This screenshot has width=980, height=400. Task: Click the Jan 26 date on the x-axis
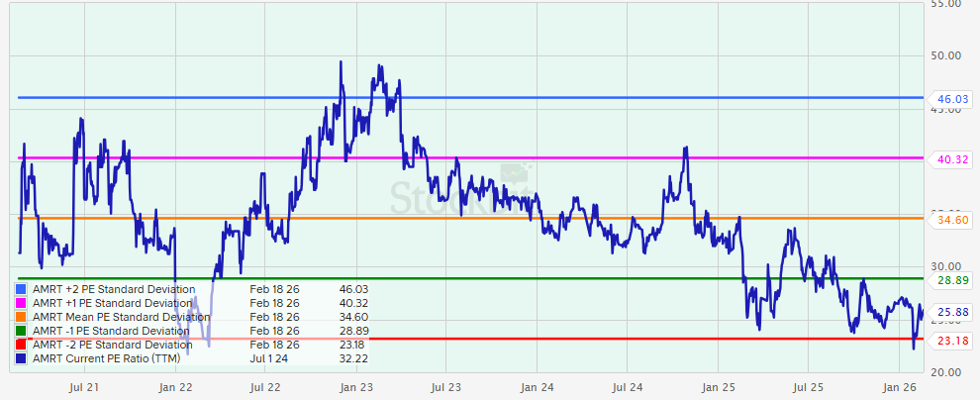[x=898, y=386]
